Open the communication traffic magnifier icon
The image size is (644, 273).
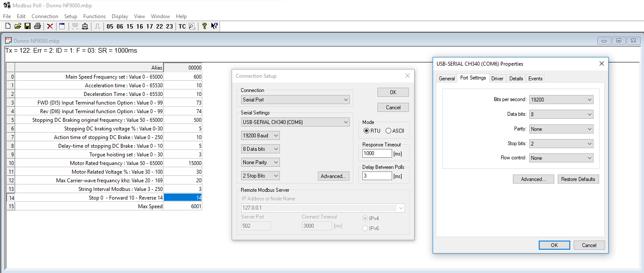point(192,26)
